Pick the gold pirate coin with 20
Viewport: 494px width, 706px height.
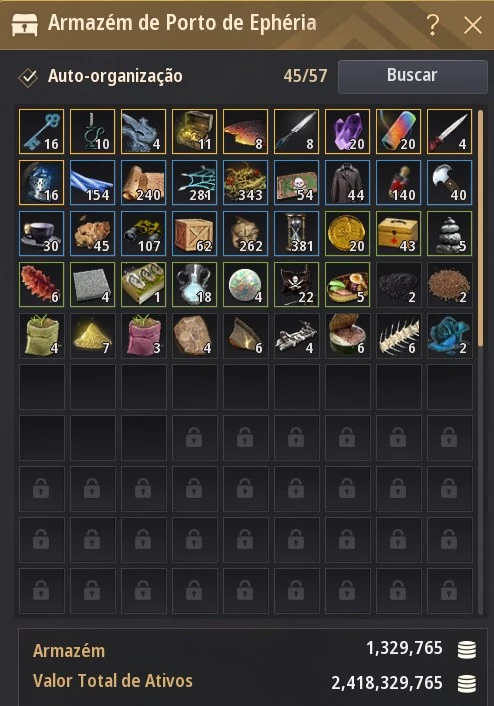tap(347, 233)
